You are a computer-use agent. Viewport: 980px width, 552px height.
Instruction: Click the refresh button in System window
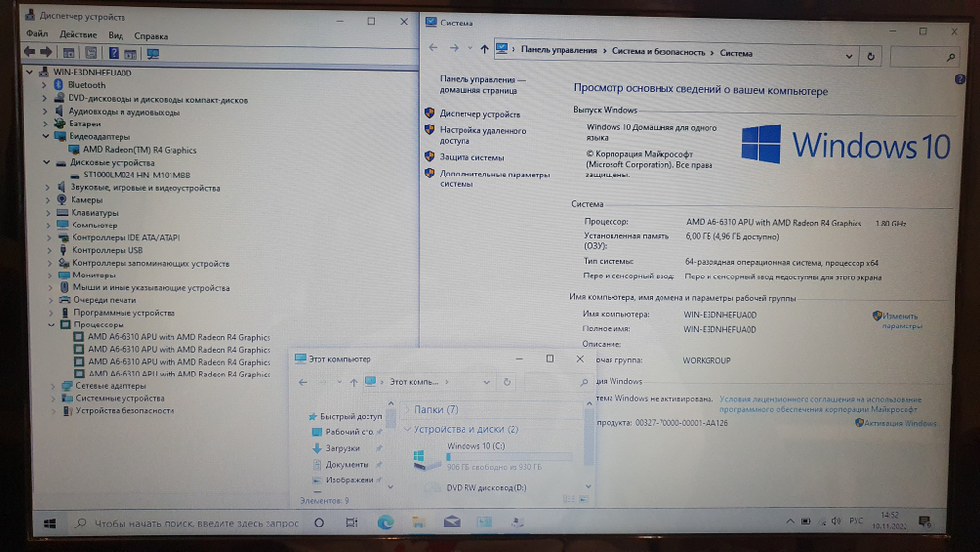click(x=871, y=56)
